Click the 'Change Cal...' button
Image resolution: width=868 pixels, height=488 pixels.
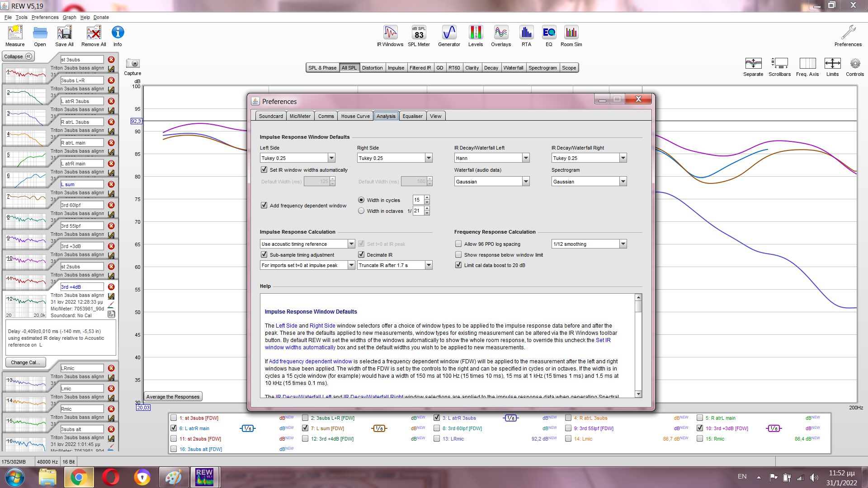pos(26,362)
